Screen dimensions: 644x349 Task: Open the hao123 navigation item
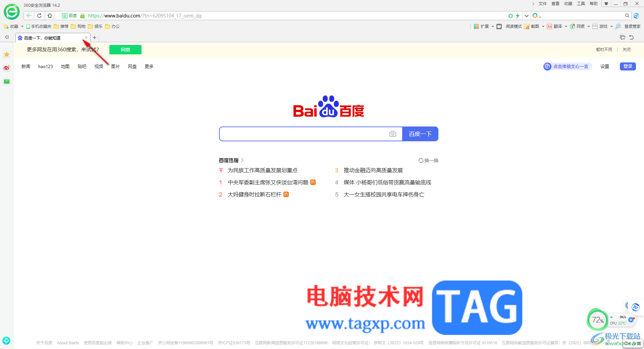[45, 66]
